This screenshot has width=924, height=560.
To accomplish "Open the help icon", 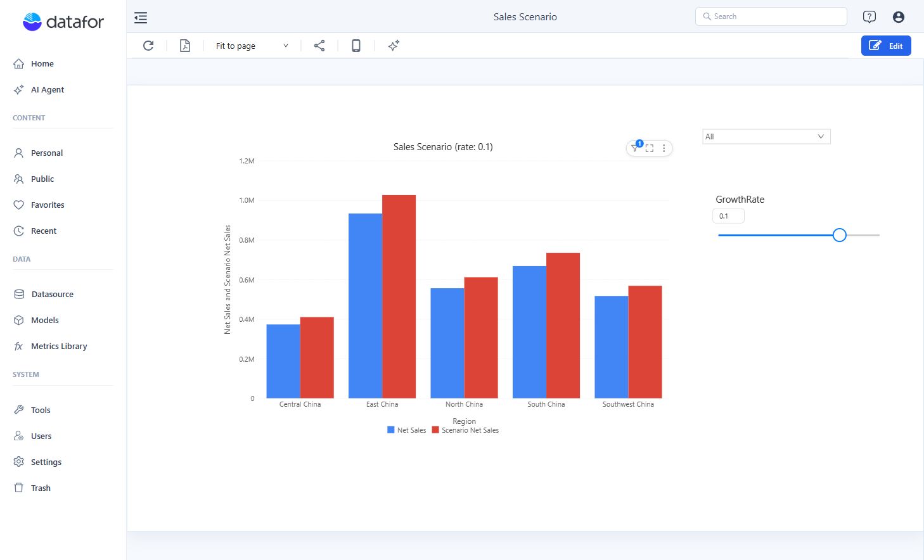I will point(869,17).
